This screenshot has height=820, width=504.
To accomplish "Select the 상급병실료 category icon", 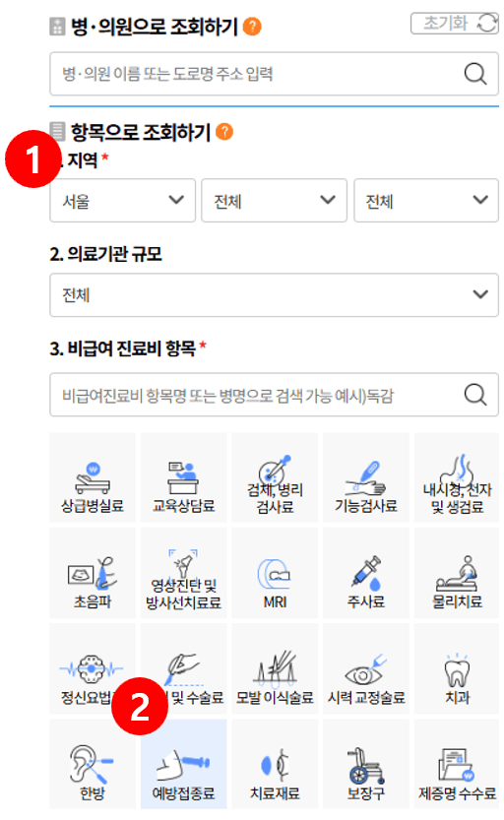I will coord(93,477).
